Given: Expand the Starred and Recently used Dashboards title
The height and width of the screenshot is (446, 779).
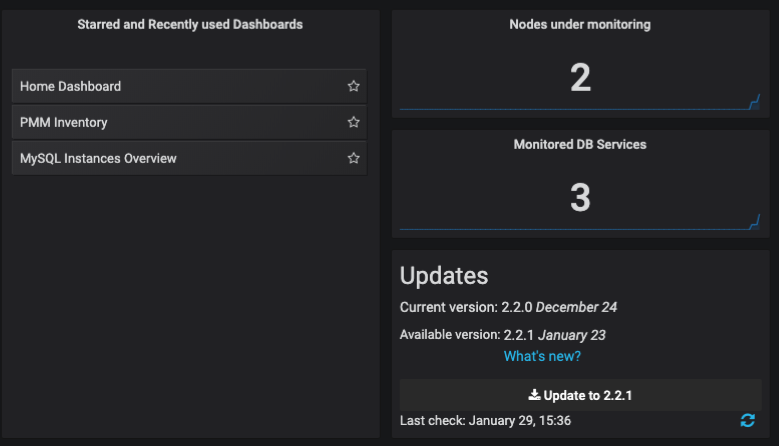Looking at the screenshot, I should pos(190,24).
